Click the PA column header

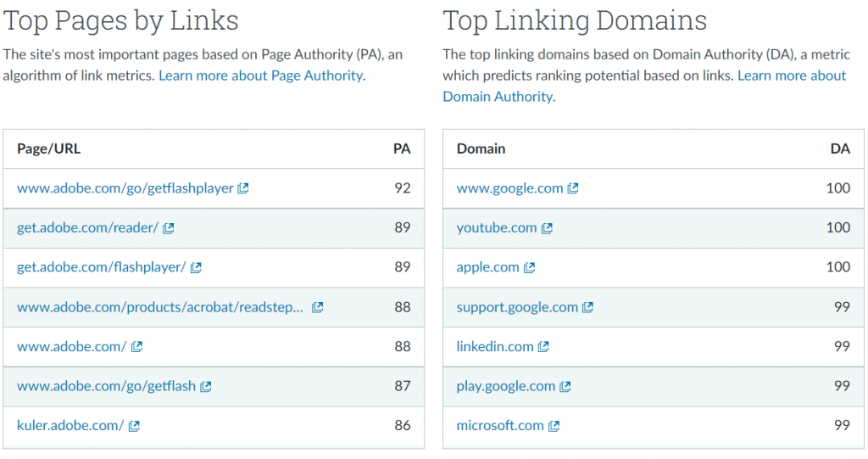402,148
